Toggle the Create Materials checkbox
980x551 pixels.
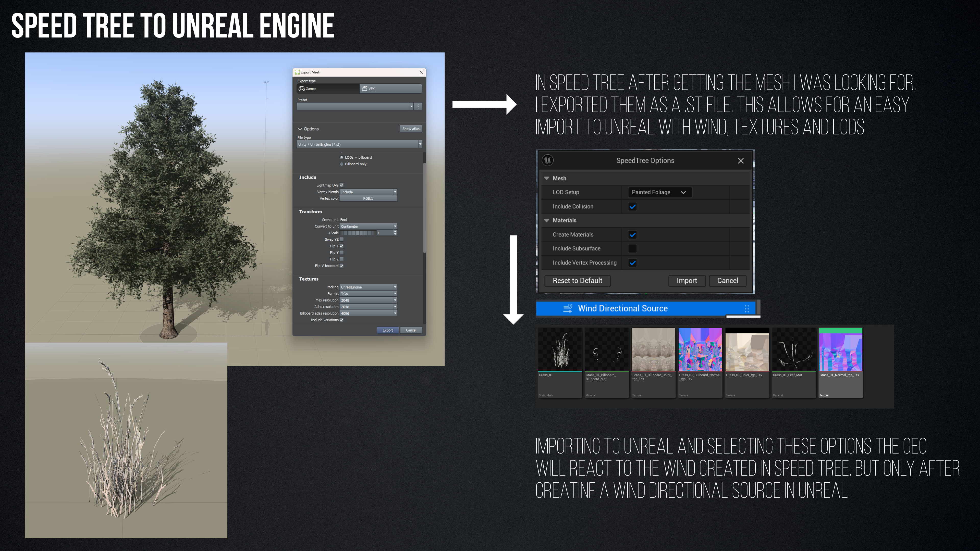(x=633, y=235)
